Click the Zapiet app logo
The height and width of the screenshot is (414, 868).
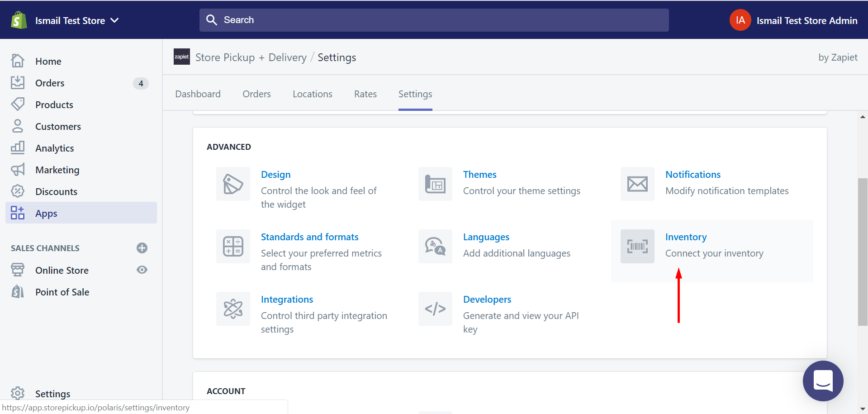[182, 57]
